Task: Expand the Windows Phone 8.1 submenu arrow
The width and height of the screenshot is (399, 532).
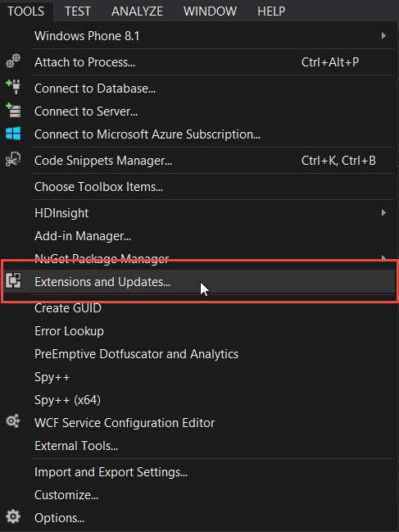Action: click(x=383, y=35)
